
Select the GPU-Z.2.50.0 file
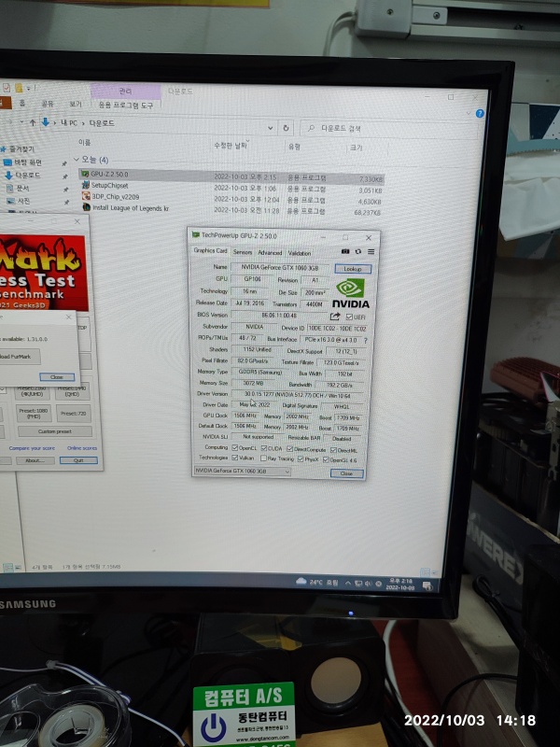pyautogui.click(x=231, y=176)
